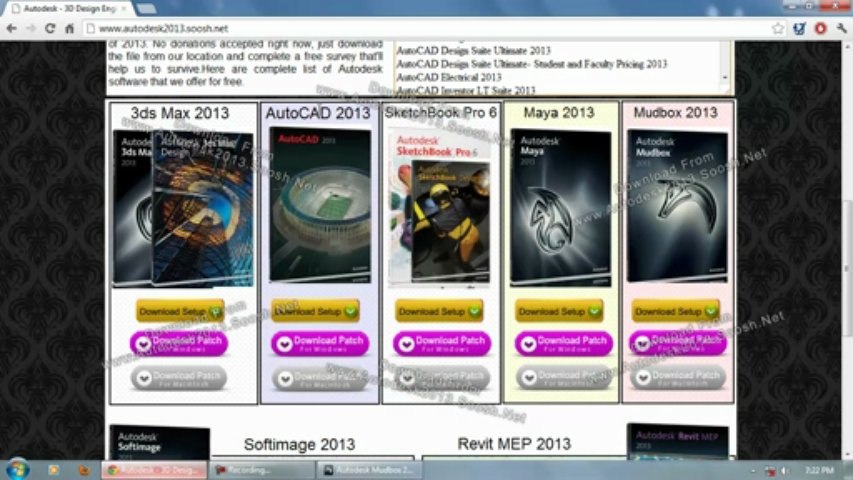Click the Maya 2013 box art thumbnail
Screen dimensions: 853x480
pos(560,208)
